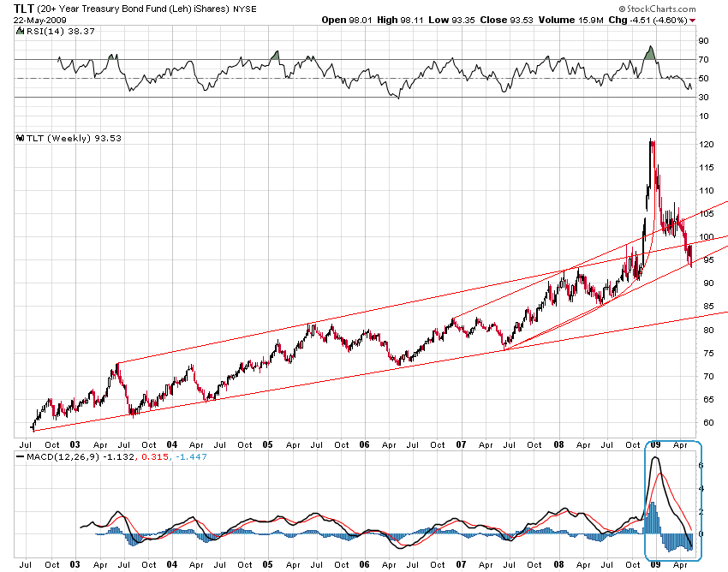
Task: Click the 115 label on the price axis
Action: 707,167
